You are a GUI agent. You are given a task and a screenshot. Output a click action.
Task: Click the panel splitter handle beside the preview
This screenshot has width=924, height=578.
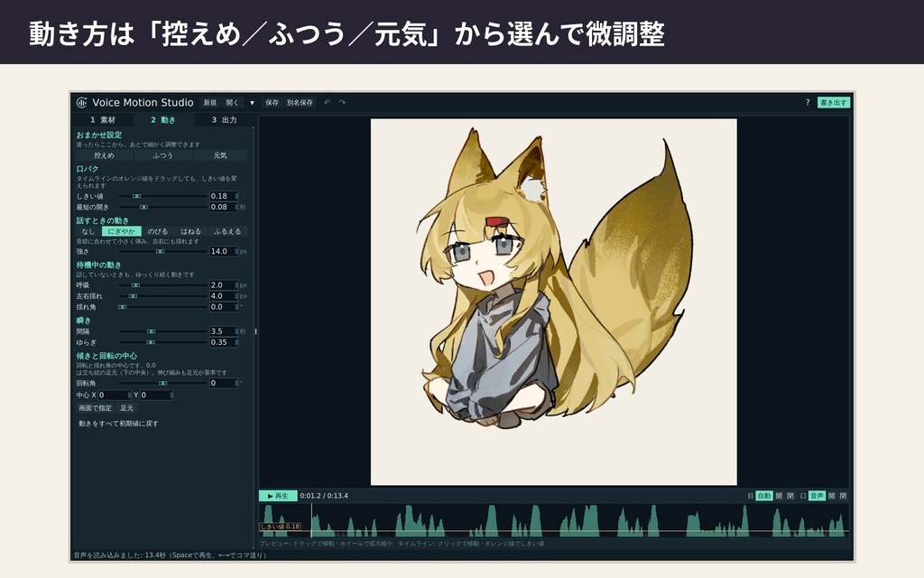255,331
